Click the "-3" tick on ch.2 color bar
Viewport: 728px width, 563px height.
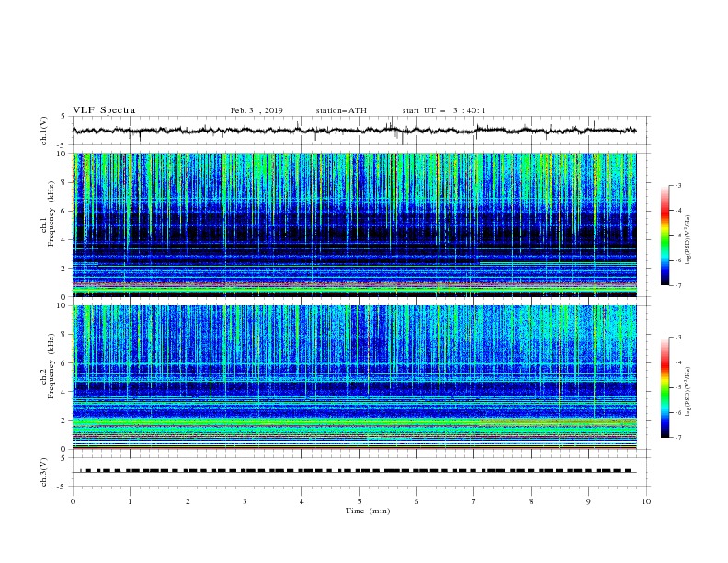coord(677,338)
